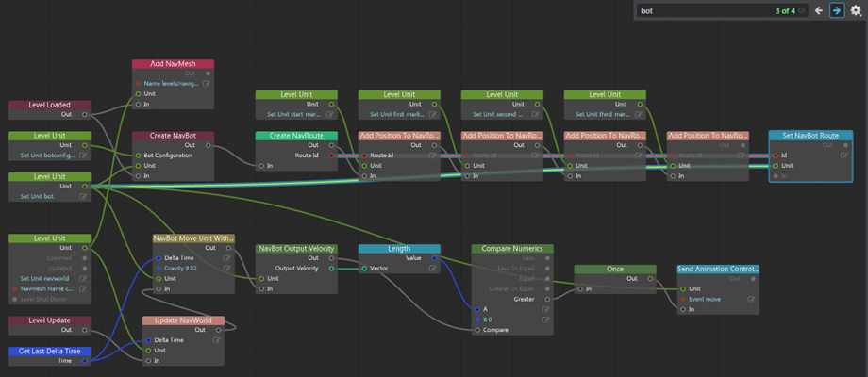Edit Gravity 9.82 value icon
868x377 pixels.
click(227, 268)
